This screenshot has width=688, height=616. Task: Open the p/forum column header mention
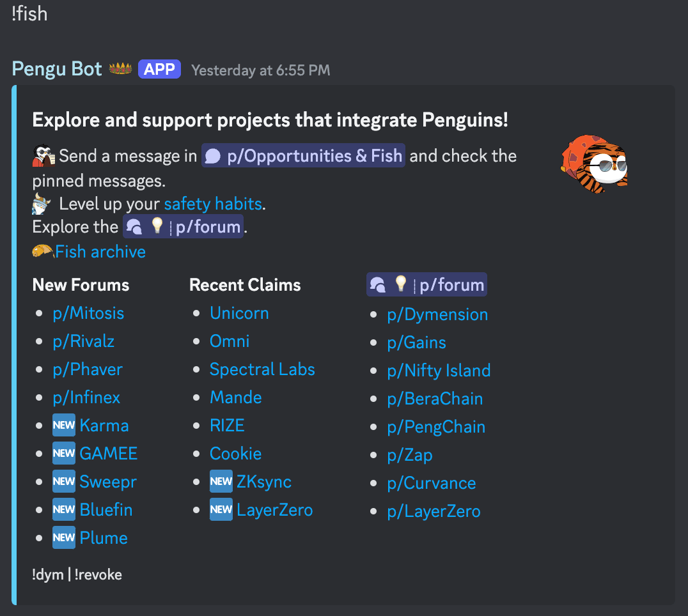[x=426, y=284]
